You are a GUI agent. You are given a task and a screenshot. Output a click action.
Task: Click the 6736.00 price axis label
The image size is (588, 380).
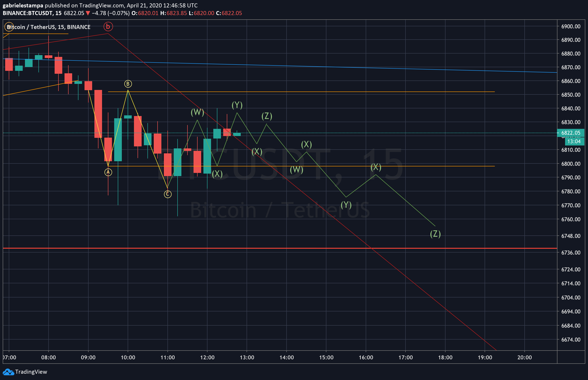[x=571, y=253]
